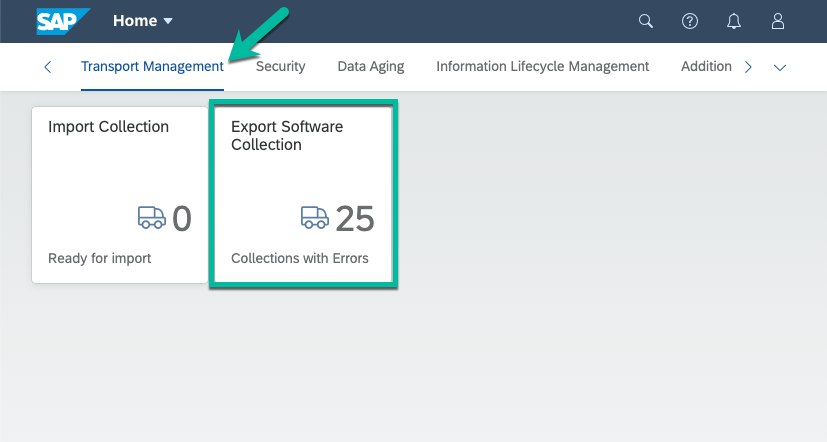Open the notifications bell
Screen dimensions: 827x442
coord(734,21)
